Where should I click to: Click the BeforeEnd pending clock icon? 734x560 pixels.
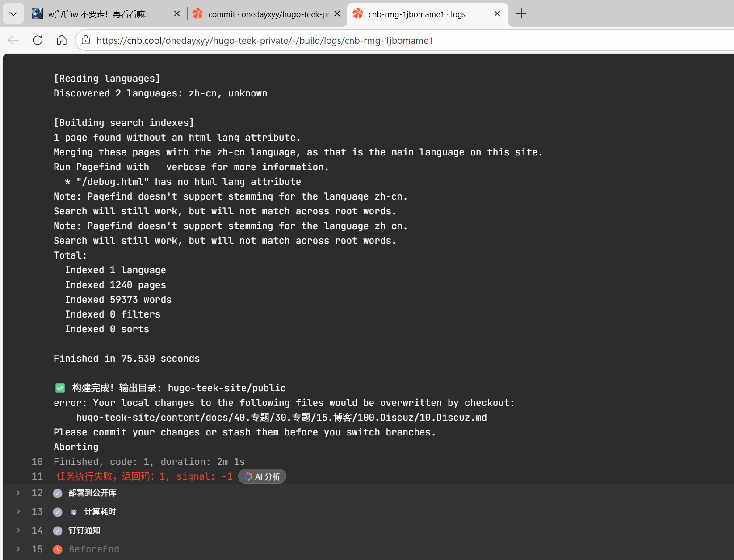[x=58, y=549]
